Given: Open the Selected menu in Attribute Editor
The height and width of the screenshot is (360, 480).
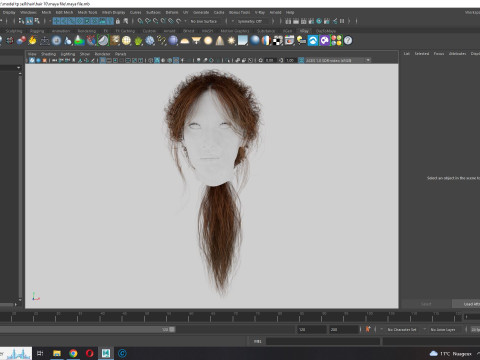Looking at the screenshot, I should 422,54.
